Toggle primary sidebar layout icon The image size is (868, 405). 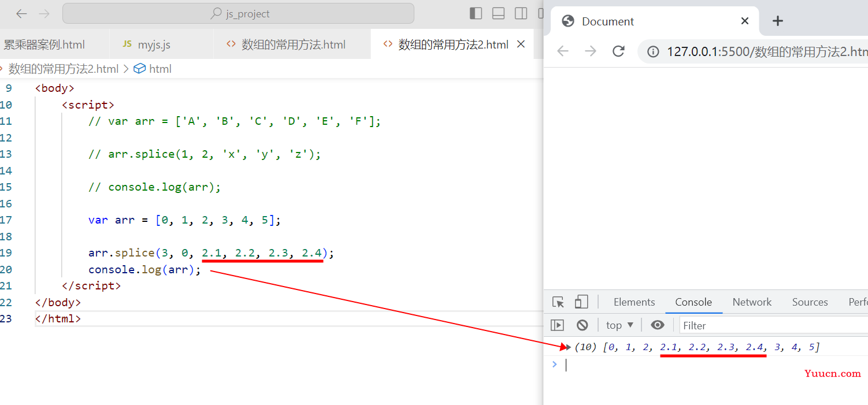pyautogui.click(x=476, y=13)
